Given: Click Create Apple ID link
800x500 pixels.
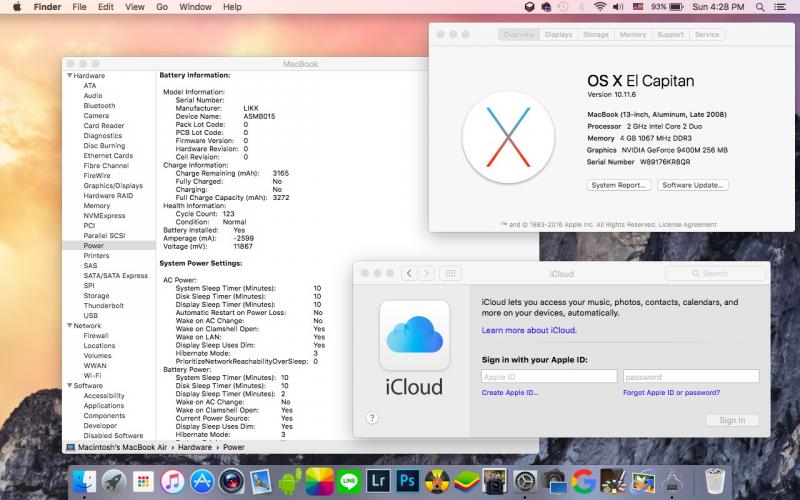Looking at the screenshot, I should [x=510, y=392].
